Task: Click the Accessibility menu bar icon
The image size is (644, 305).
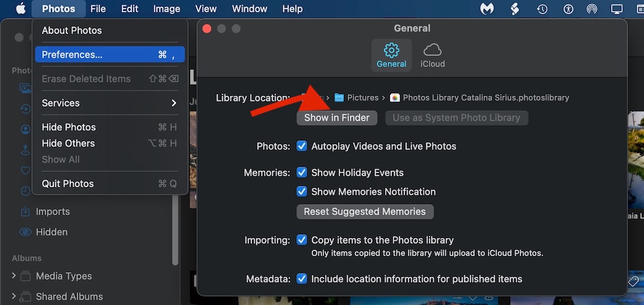Action: coord(569,8)
